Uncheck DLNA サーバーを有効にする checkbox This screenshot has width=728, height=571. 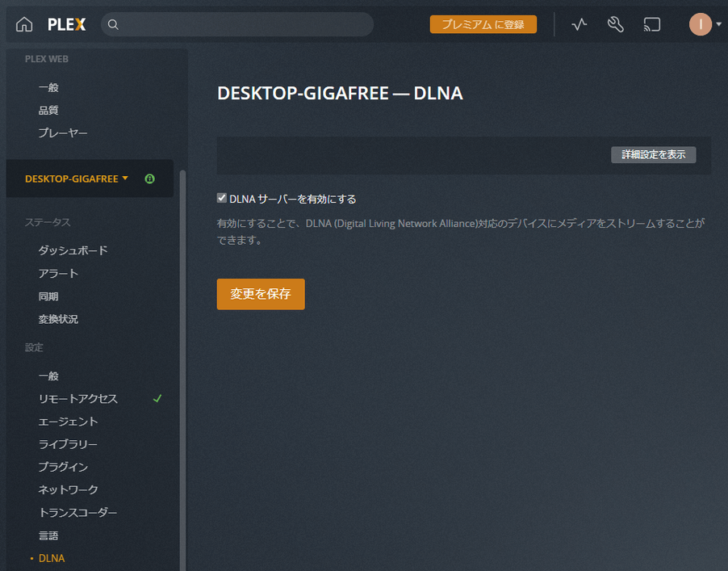(x=222, y=199)
